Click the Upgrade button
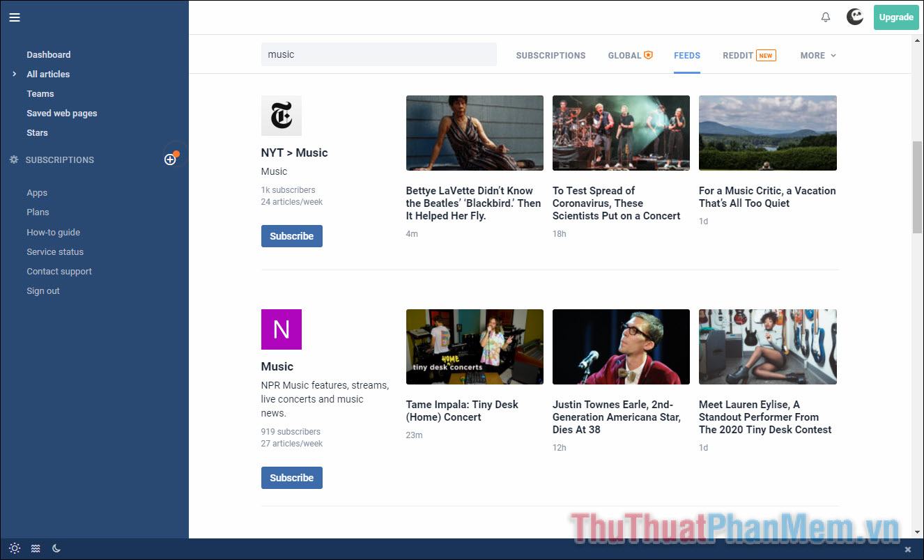This screenshot has height=560, width=924. 896,17
